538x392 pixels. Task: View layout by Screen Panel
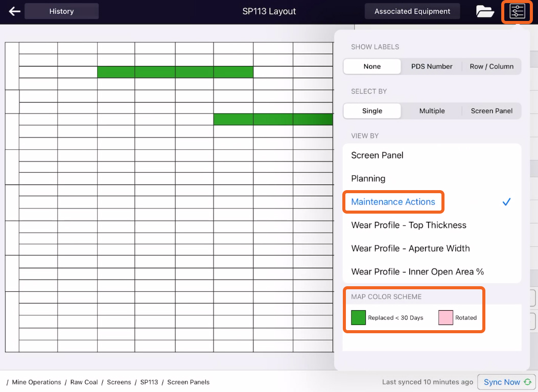click(432, 155)
